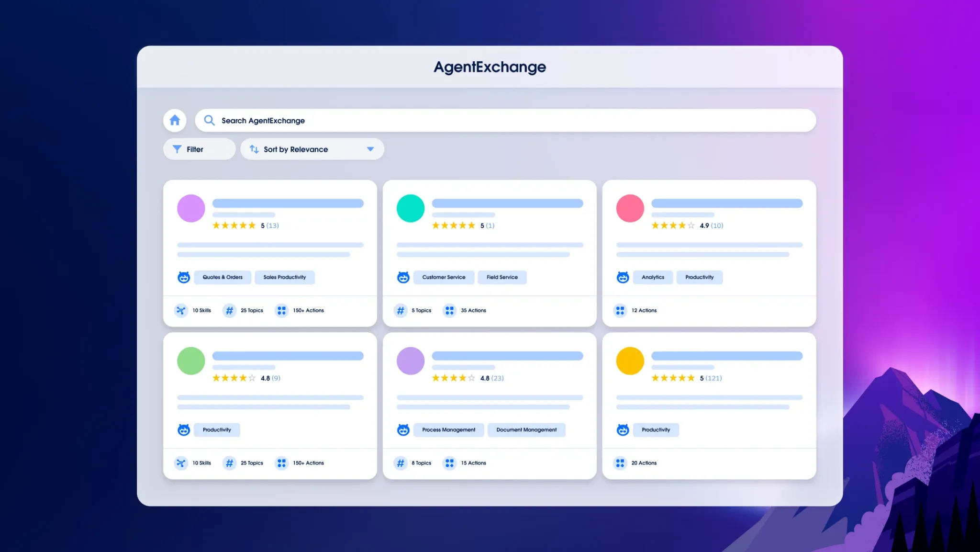Click the 150+ Actions icon in 5 (13) card
Image resolution: width=980 pixels, height=552 pixels.
(282, 310)
